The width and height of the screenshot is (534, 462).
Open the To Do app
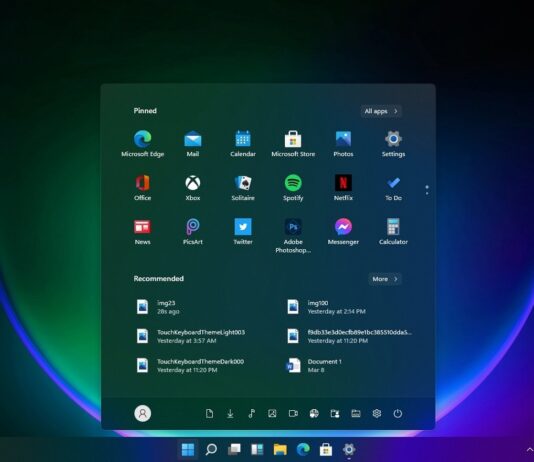click(393, 188)
